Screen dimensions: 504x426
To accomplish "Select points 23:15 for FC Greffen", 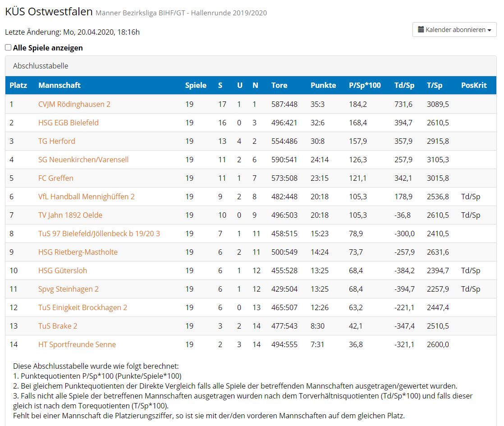I will tap(320, 178).
